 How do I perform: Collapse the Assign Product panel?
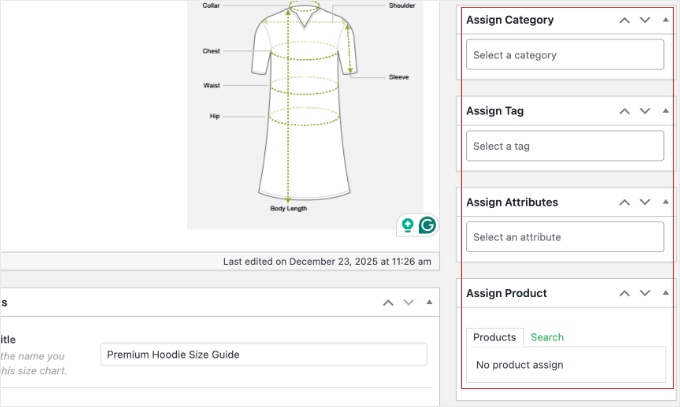point(664,293)
